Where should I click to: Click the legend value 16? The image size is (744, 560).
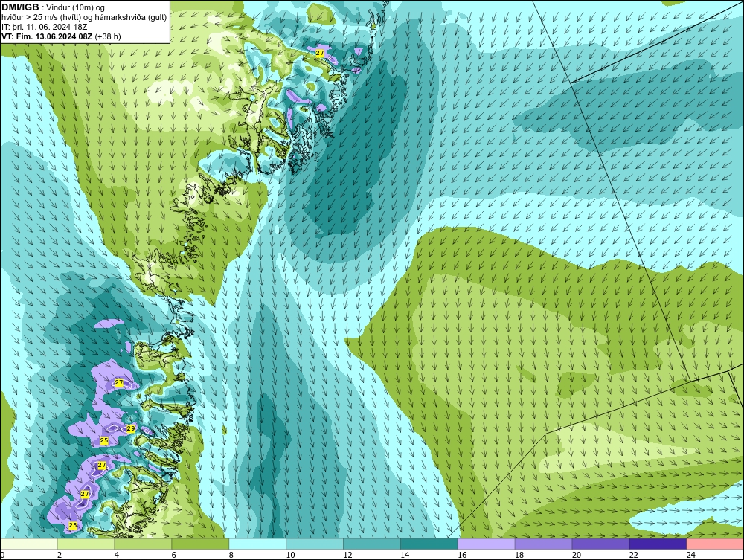pyautogui.click(x=462, y=555)
